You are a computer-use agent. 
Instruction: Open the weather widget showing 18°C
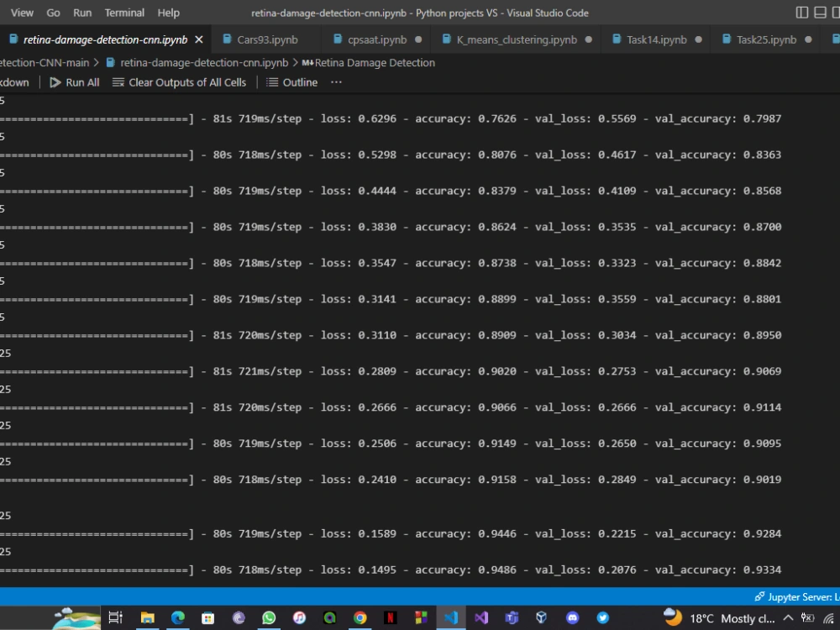(719, 618)
